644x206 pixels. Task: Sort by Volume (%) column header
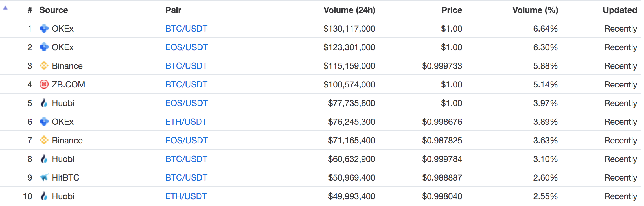[535, 10]
